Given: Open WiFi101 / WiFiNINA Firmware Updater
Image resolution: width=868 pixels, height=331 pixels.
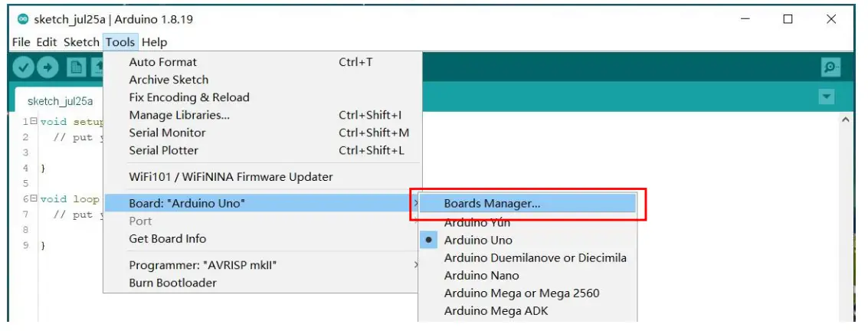Looking at the screenshot, I should pyautogui.click(x=263, y=177).
